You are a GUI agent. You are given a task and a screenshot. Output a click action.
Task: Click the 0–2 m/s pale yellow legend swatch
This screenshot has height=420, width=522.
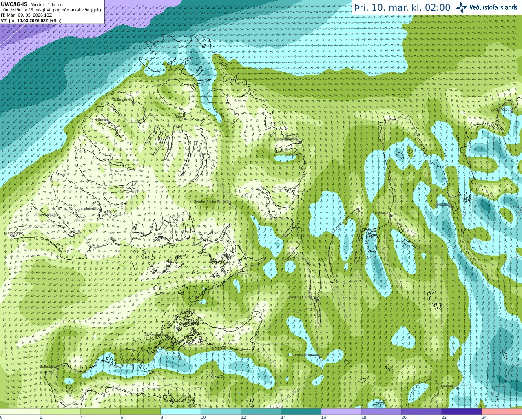pos(20,411)
